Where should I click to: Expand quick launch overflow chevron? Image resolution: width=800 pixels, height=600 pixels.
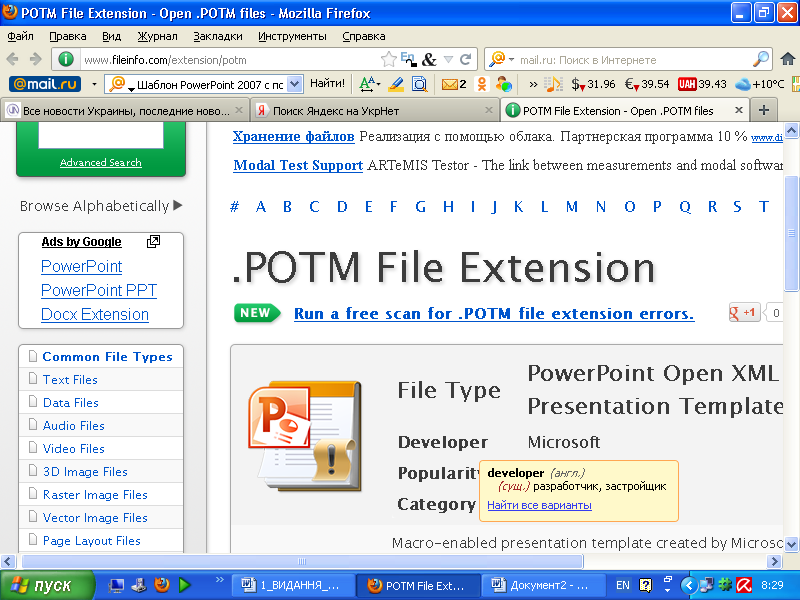coord(220,579)
